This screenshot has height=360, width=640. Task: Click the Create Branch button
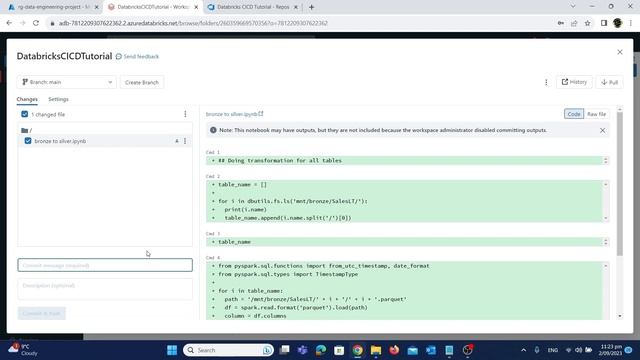pyautogui.click(x=142, y=82)
